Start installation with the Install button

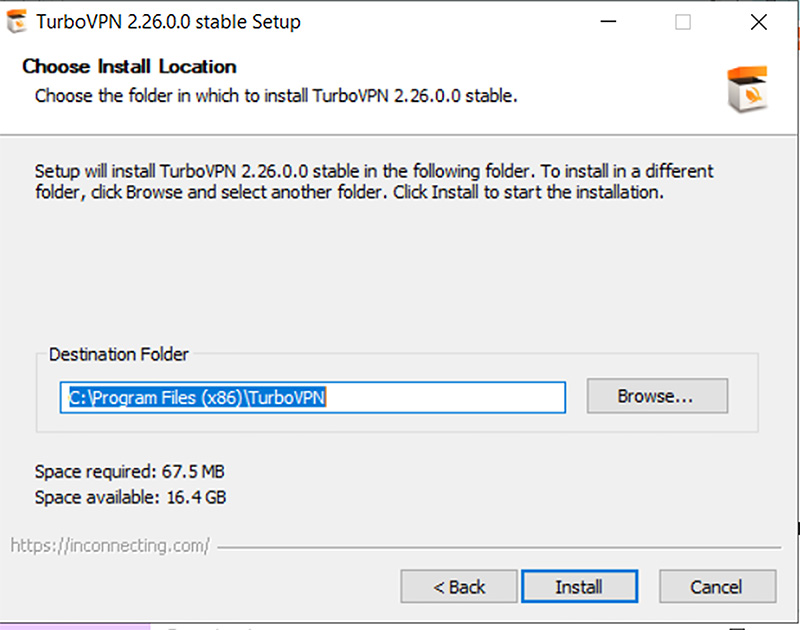pos(579,587)
